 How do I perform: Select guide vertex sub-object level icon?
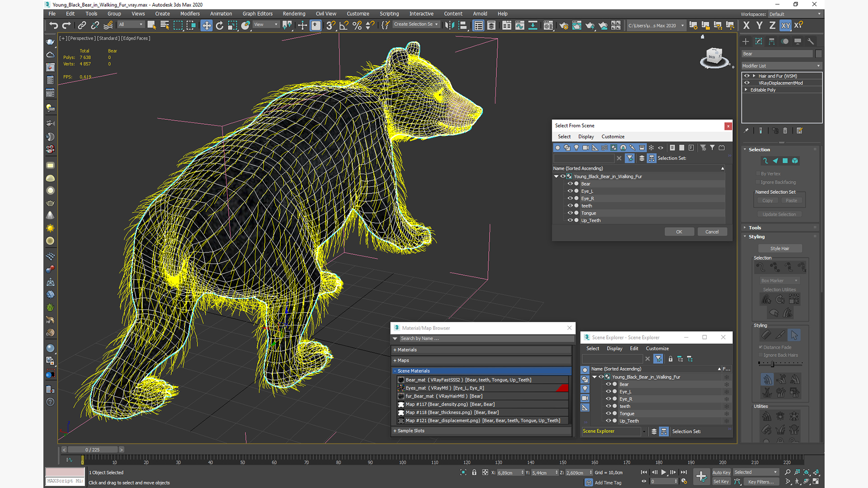(x=765, y=160)
